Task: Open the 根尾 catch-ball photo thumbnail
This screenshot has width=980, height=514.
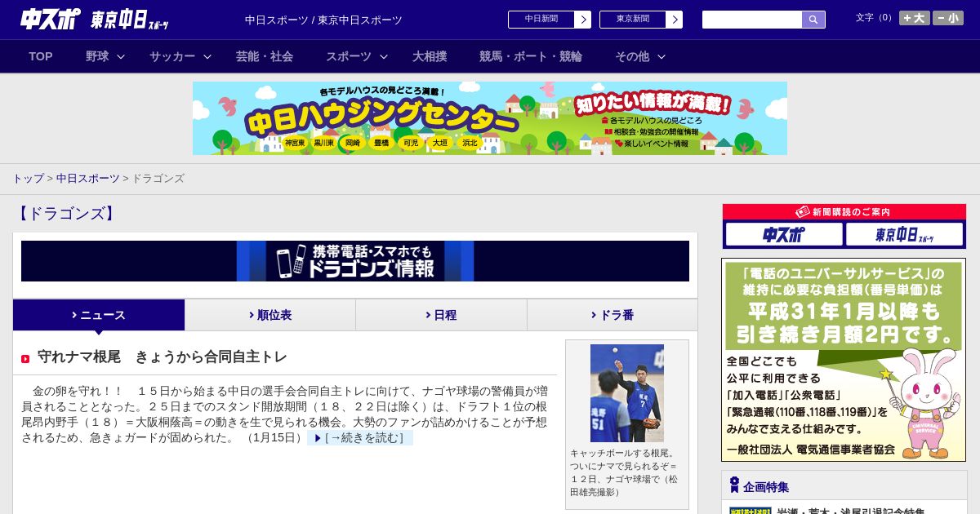Action: (x=627, y=393)
